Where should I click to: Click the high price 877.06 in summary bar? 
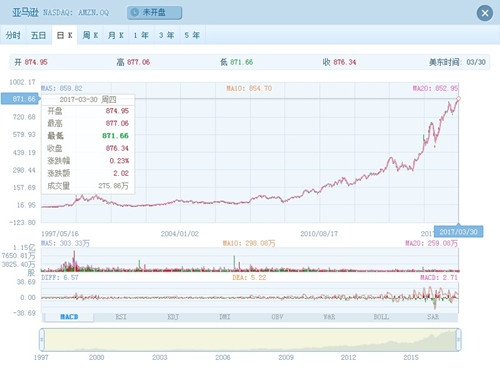coord(138,62)
